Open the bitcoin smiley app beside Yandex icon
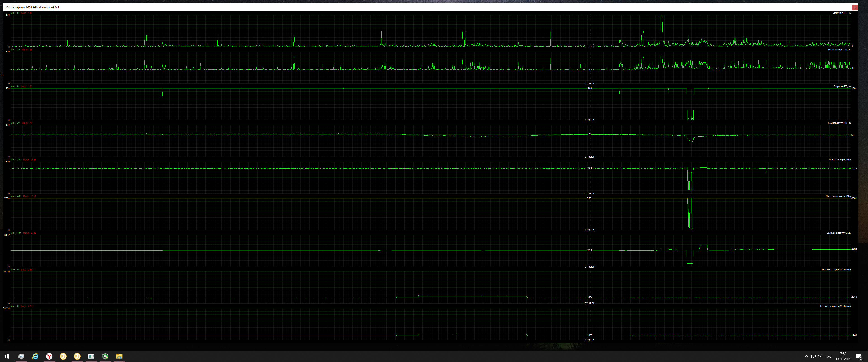 tap(63, 356)
